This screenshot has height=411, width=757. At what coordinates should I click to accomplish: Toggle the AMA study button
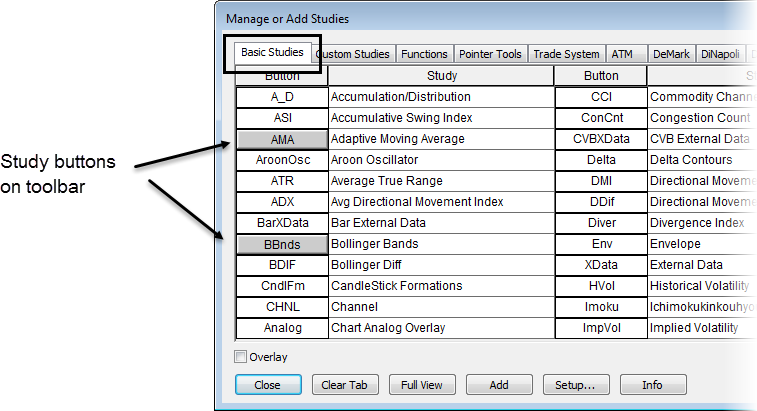tap(282, 139)
